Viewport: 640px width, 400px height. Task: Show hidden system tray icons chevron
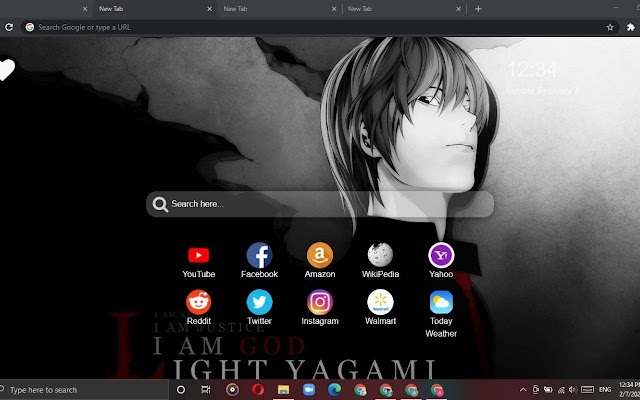[523, 390]
